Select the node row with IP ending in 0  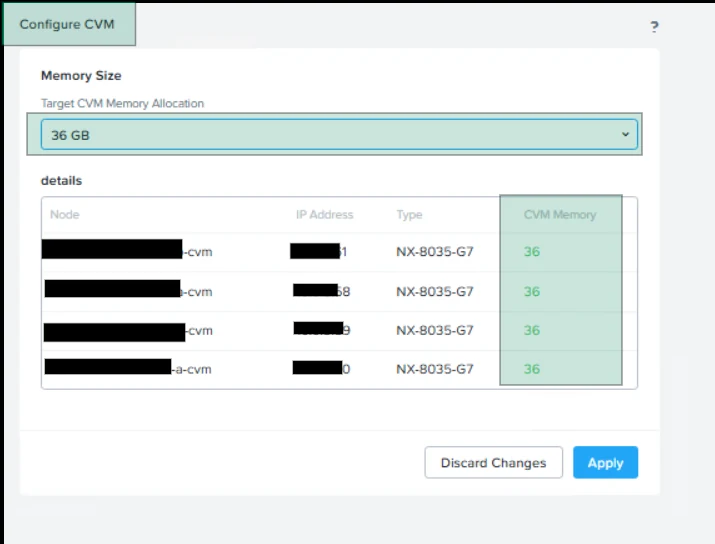click(x=339, y=369)
